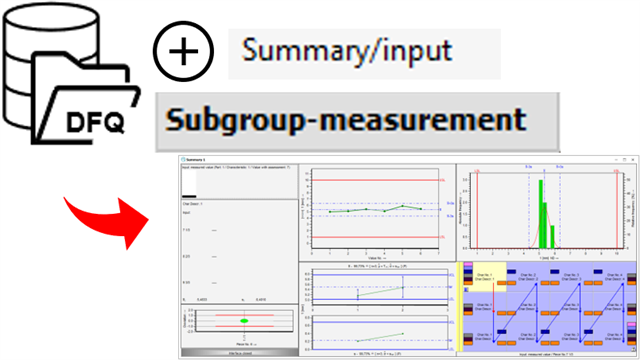Click the pink swatch atop sequence panel

[x=468, y=265]
